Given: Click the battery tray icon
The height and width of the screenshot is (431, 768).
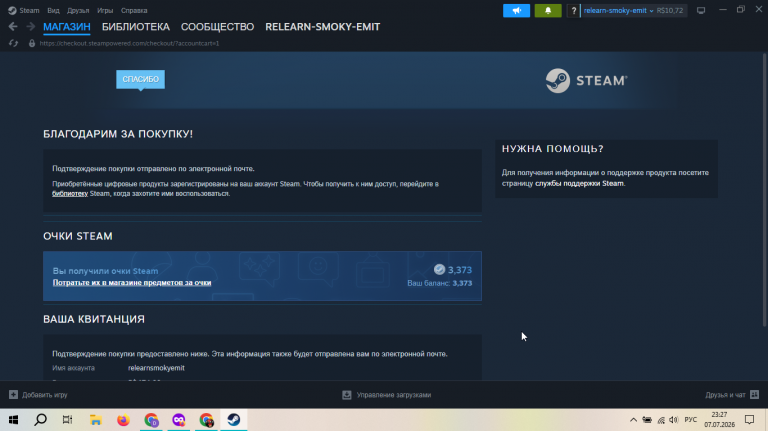Looking at the screenshot, I should [647, 420].
